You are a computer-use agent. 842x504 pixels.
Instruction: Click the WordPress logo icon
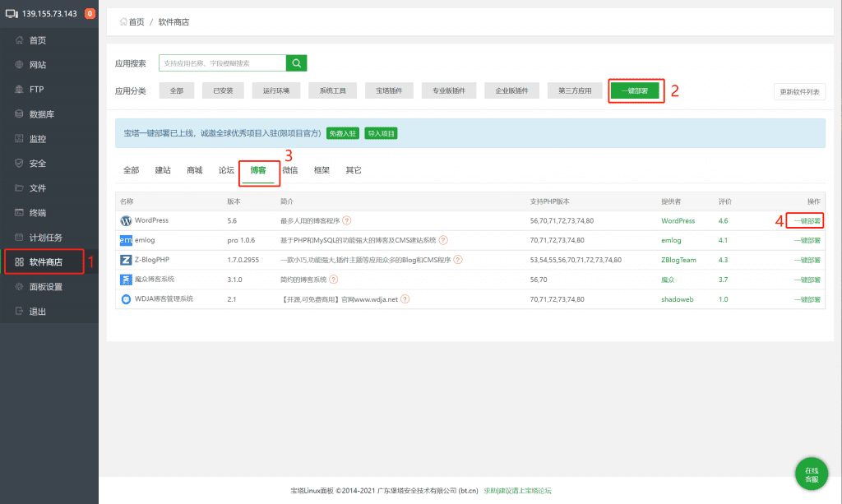coord(126,221)
